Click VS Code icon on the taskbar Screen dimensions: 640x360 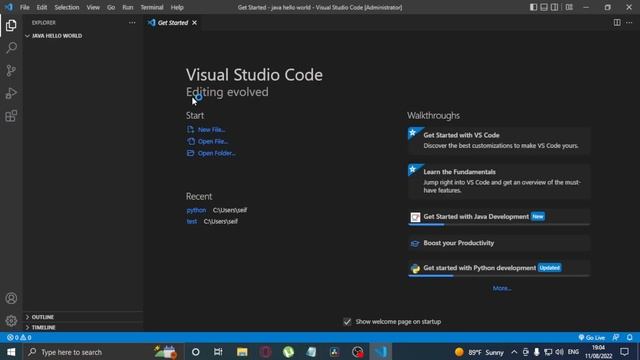tap(380, 352)
